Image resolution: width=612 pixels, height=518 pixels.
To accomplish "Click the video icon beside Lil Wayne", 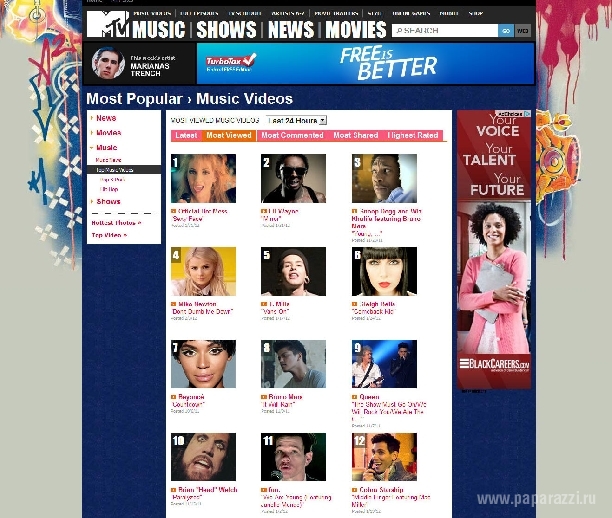I will click(x=263, y=211).
